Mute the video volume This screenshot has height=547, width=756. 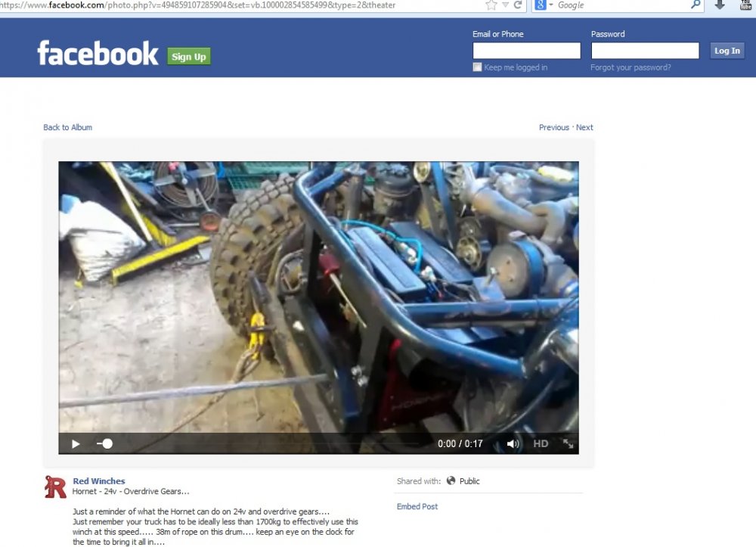513,443
